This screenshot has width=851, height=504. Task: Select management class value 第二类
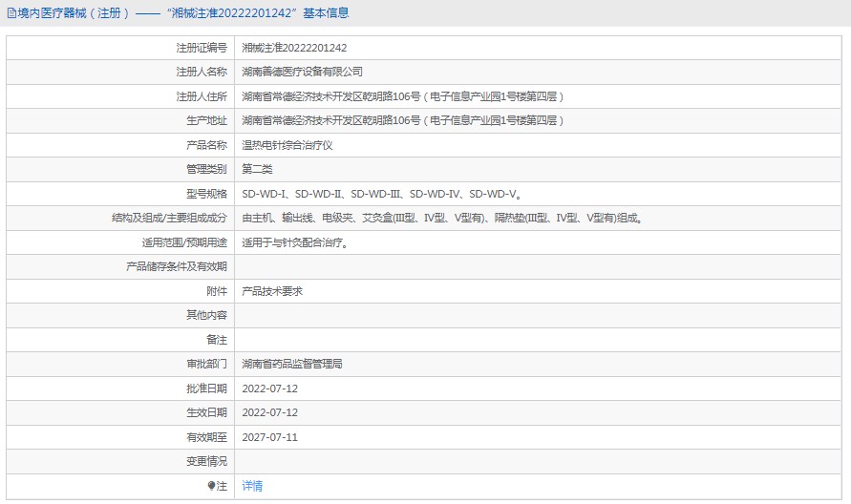(257, 169)
